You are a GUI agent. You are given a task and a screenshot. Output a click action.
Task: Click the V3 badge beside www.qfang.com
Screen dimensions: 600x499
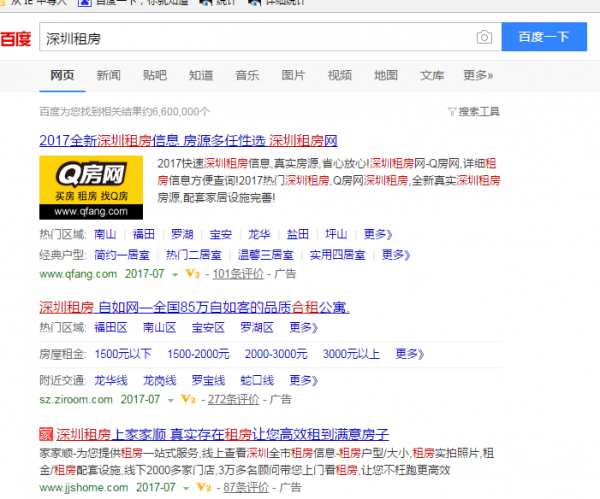pyautogui.click(x=191, y=273)
